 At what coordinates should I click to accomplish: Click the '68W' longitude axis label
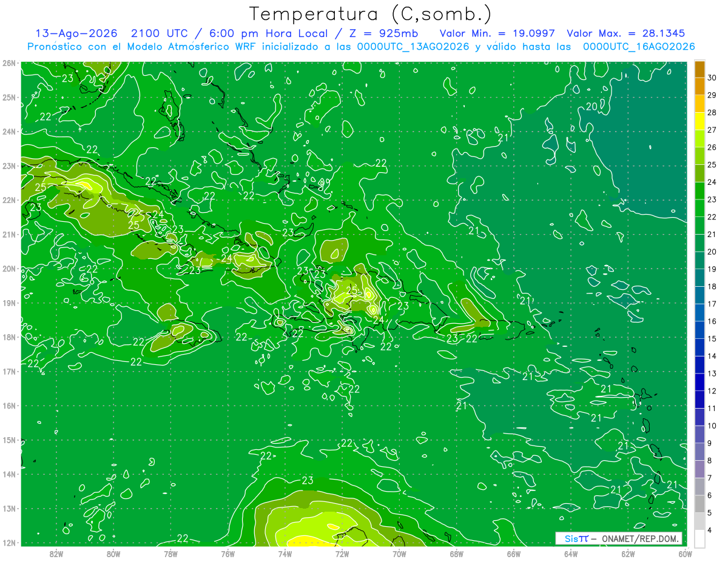point(456,554)
